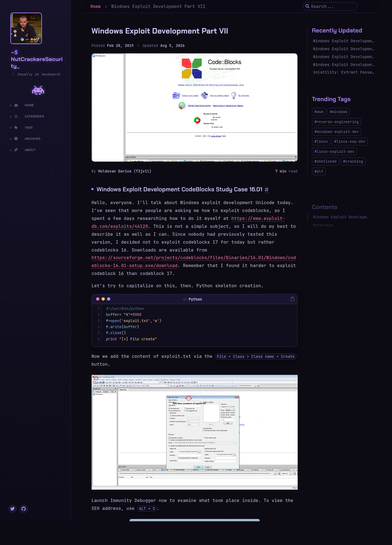Viewport: 392px width, 545px height.
Task: Click Home in the breadcrumb
Action: coord(96,6)
